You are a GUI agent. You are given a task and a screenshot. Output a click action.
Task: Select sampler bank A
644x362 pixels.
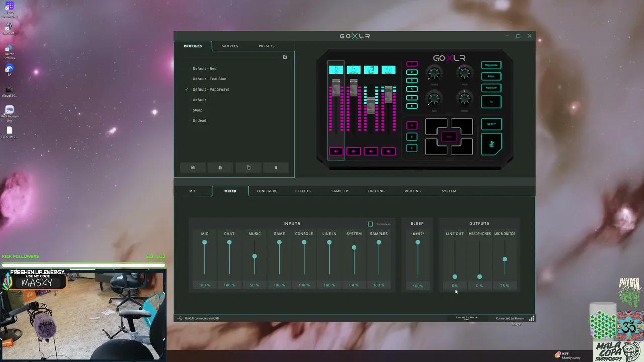(412, 125)
